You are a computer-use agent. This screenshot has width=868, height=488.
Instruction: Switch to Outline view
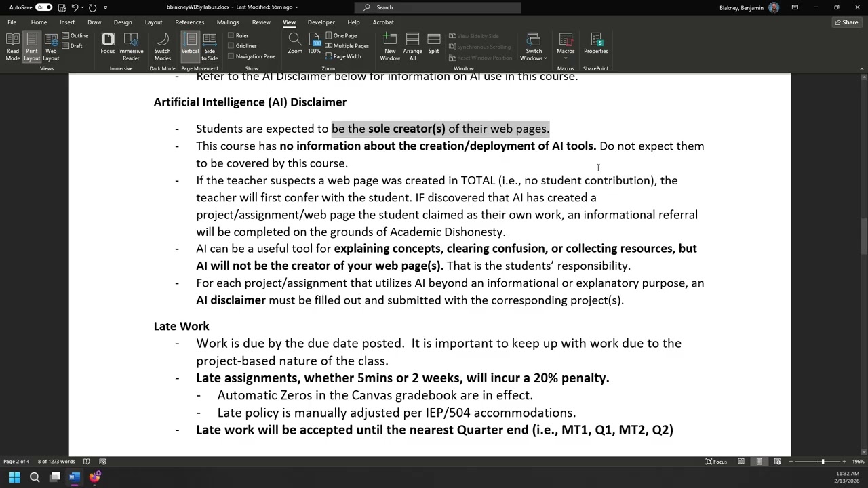75,35
